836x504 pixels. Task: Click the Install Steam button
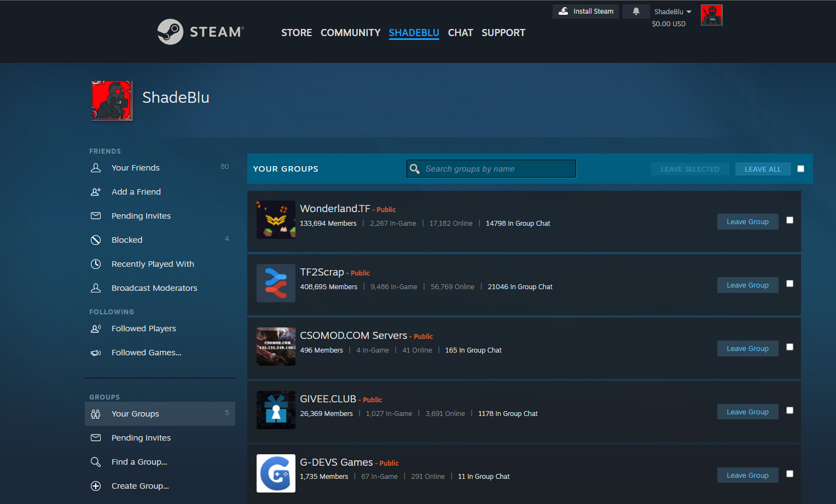585,11
